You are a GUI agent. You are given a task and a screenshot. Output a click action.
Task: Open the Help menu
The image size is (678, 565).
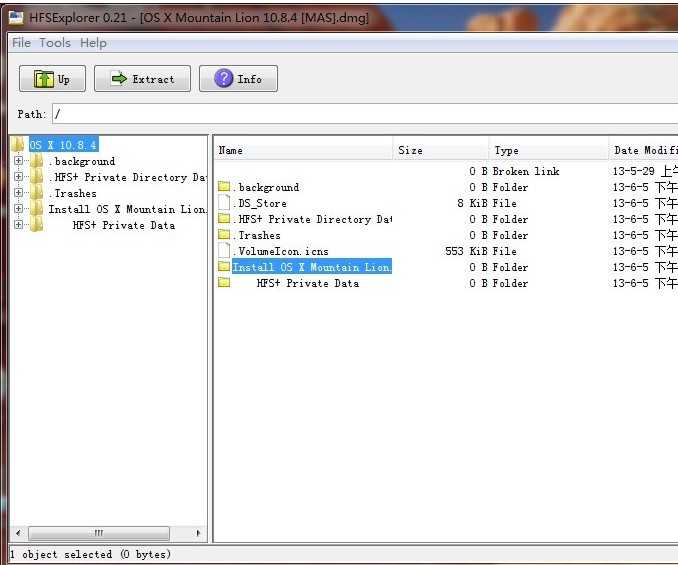click(x=93, y=43)
